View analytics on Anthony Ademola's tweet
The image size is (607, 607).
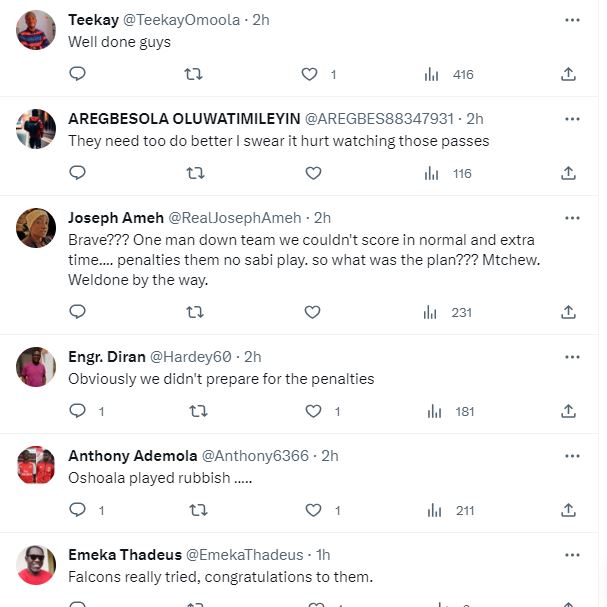[x=432, y=510]
